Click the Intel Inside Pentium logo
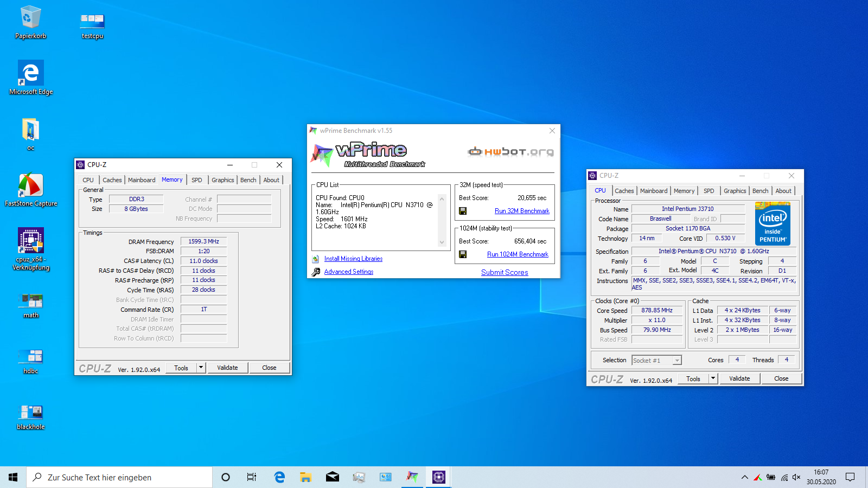This screenshot has height=488, width=868. click(773, 223)
